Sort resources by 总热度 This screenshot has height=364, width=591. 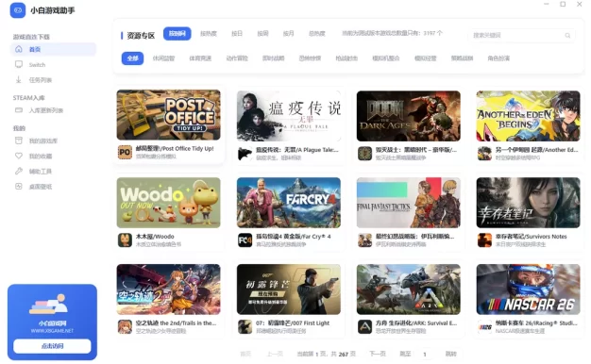point(316,34)
